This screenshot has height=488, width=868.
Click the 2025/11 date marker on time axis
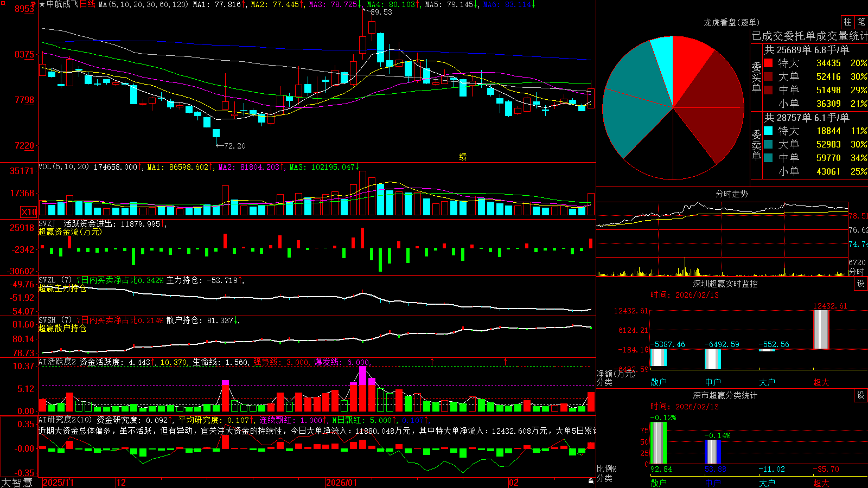pos(58,483)
